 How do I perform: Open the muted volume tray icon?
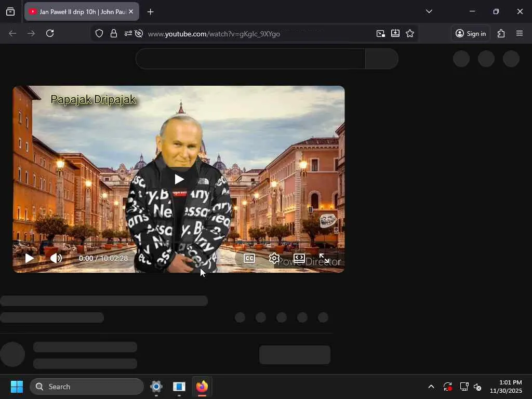477,387
